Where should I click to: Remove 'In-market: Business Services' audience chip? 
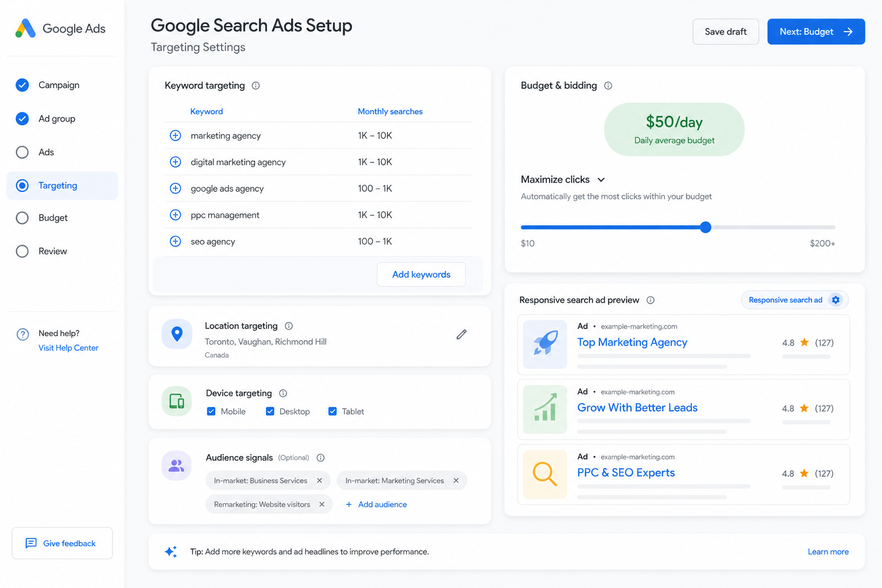[319, 481]
